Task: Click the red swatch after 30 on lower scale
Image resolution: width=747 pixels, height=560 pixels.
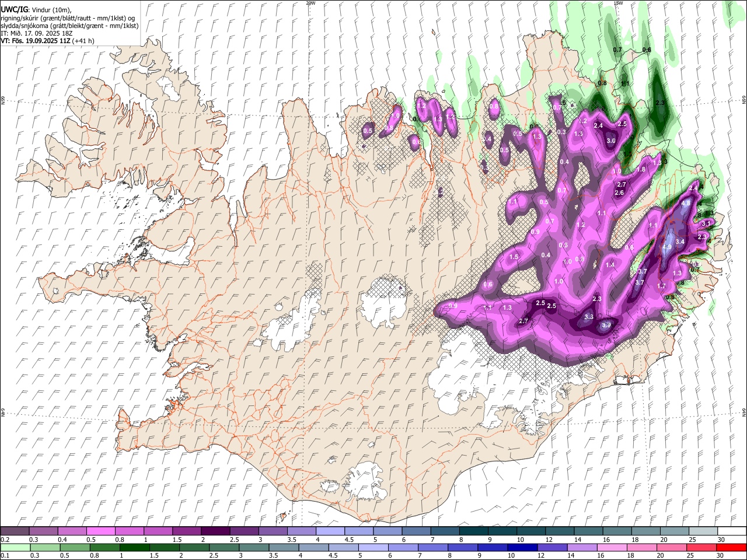Action: pos(731,547)
